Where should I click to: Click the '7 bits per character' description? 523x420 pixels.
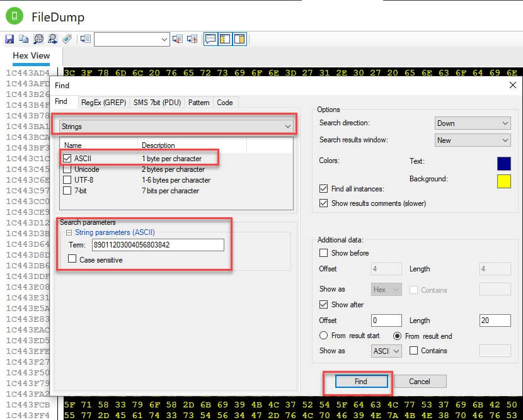point(170,191)
